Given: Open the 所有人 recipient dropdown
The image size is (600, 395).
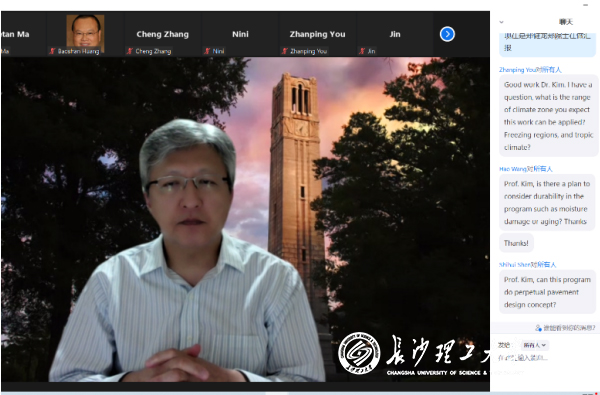Looking at the screenshot, I should click(x=535, y=345).
